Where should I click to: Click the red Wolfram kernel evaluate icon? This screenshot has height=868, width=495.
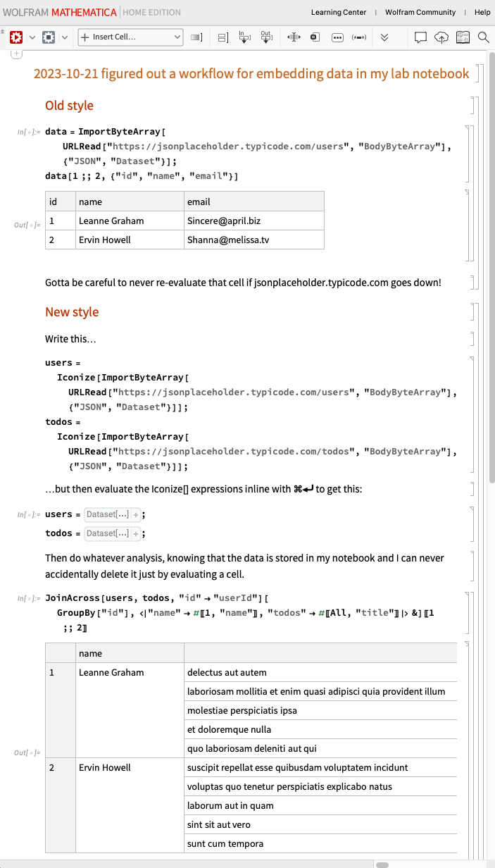pos(15,37)
